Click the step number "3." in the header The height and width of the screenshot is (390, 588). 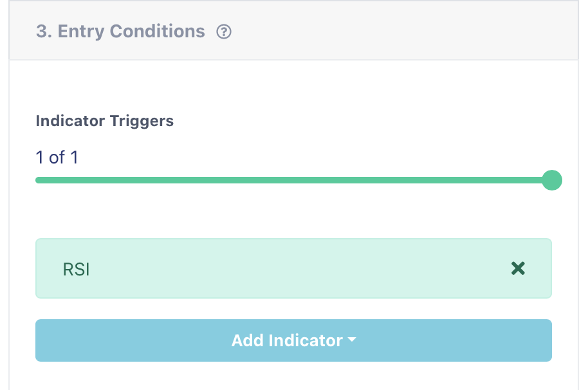click(44, 32)
